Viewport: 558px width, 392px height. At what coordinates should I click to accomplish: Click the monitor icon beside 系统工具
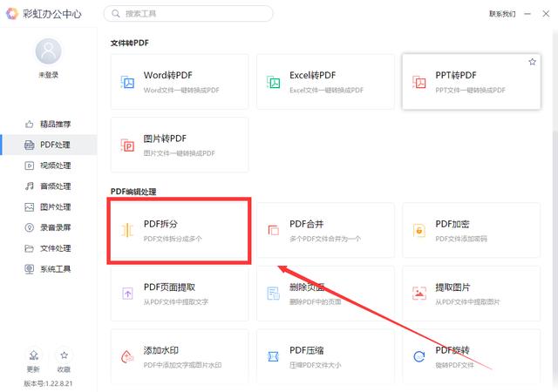[29, 269]
